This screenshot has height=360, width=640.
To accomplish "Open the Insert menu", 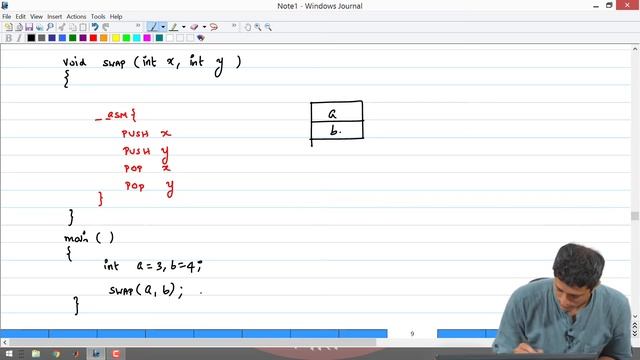I will click(x=54, y=16).
